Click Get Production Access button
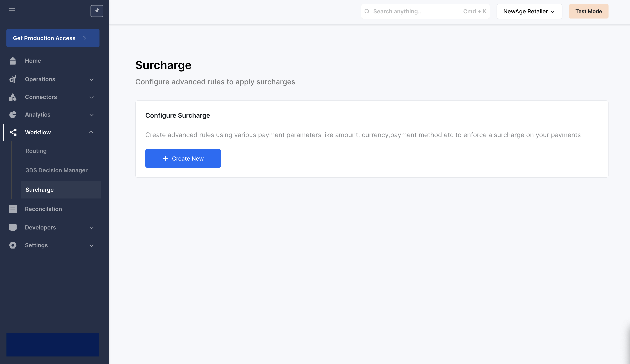 (53, 38)
